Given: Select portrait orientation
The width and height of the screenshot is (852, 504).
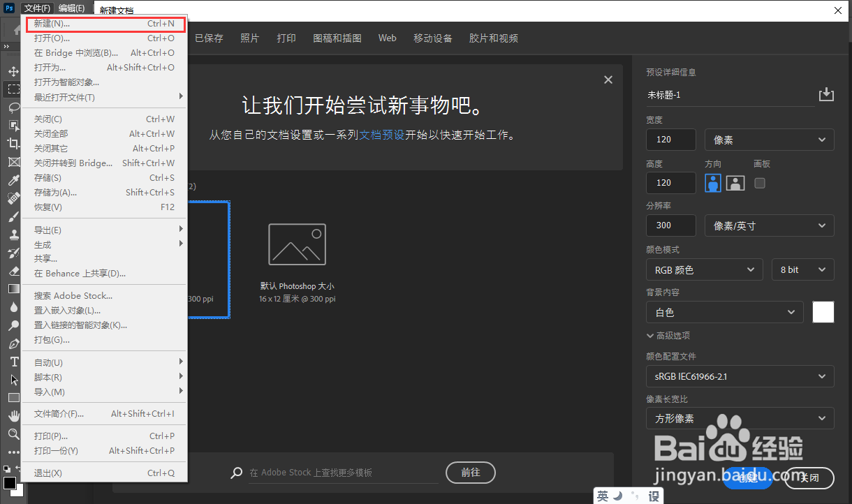Looking at the screenshot, I should [712, 182].
